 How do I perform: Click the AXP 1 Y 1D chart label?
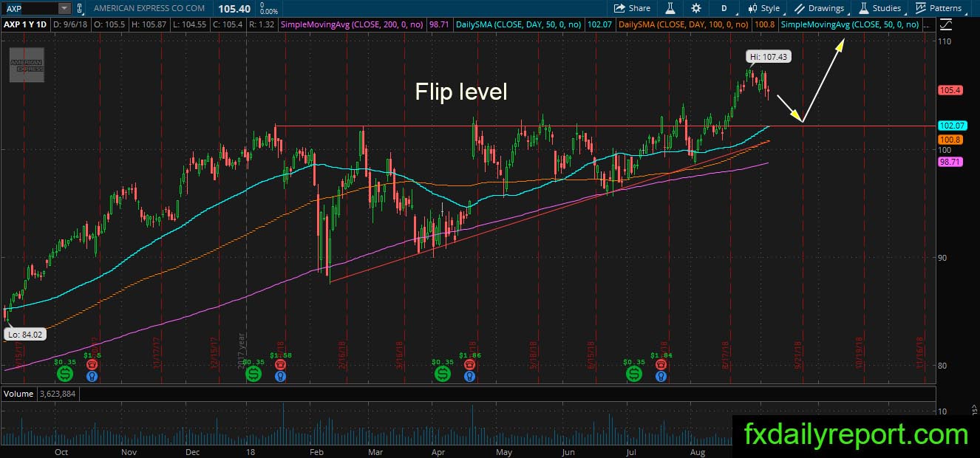(x=25, y=24)
